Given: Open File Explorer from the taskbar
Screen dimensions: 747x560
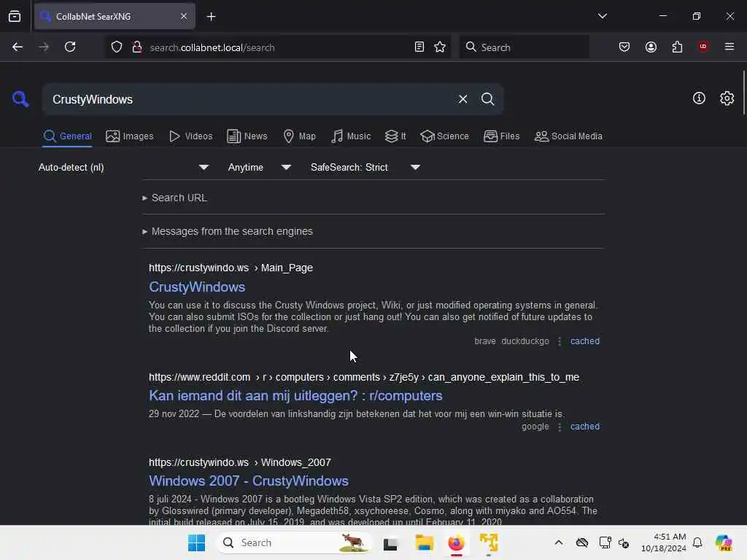Looking at the screenshot, I should tap(424, 542).
